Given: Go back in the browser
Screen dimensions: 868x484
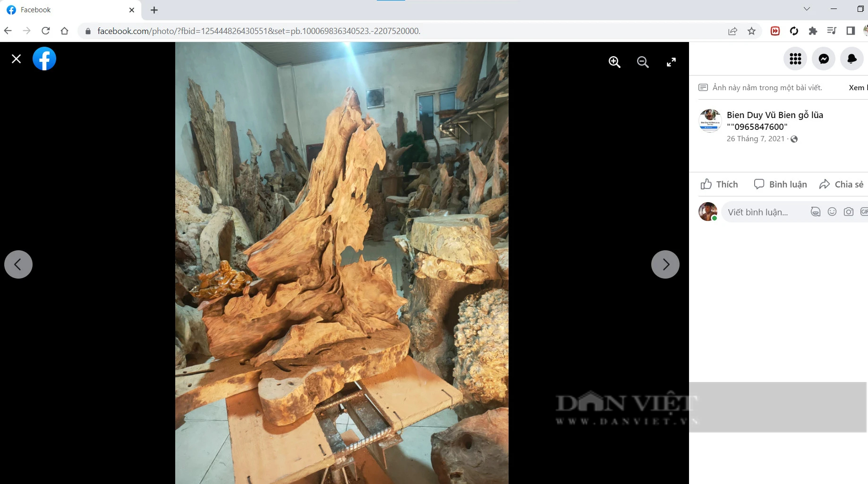Looking at the screenshot, I should click(x=8, y=31).
